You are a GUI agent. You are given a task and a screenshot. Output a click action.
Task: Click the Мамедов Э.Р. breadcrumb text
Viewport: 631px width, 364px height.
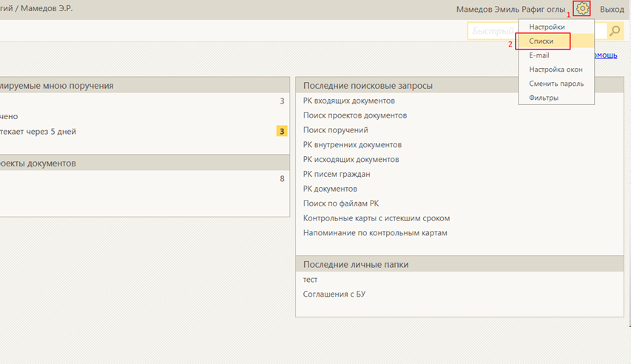click(47, 8)
